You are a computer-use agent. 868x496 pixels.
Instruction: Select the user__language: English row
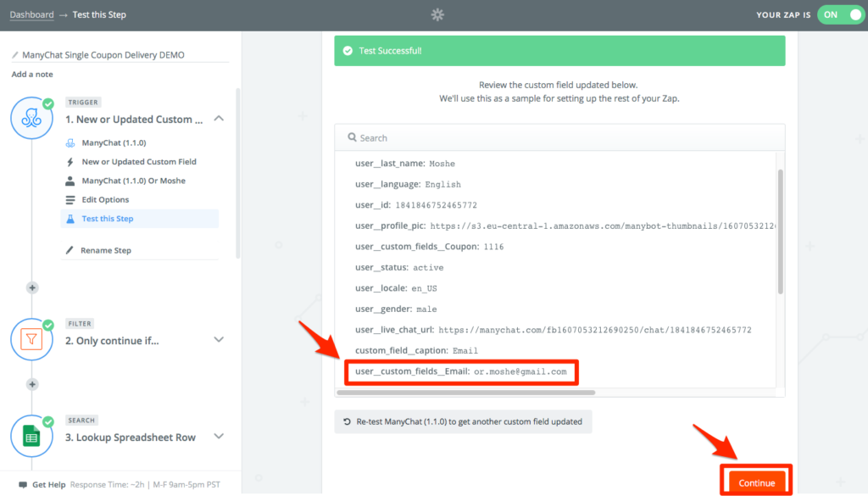[x=408, y=184]
